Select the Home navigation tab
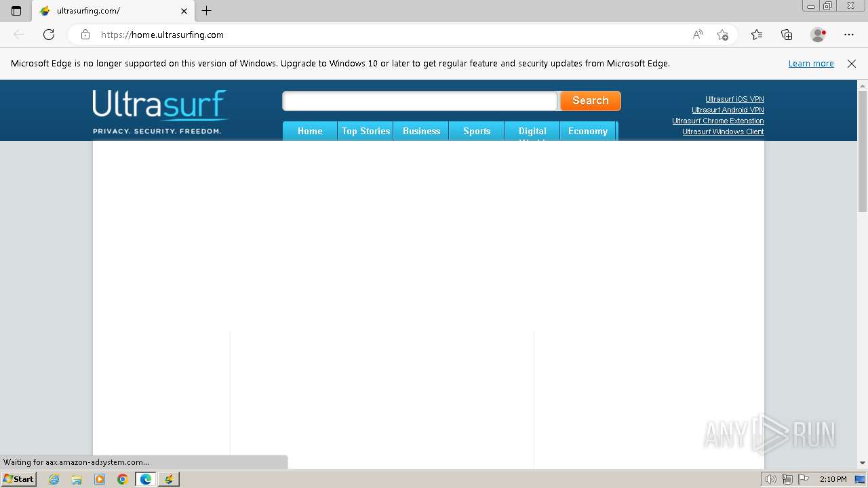Viewport: 868px width, 488px height. [310, 131]
